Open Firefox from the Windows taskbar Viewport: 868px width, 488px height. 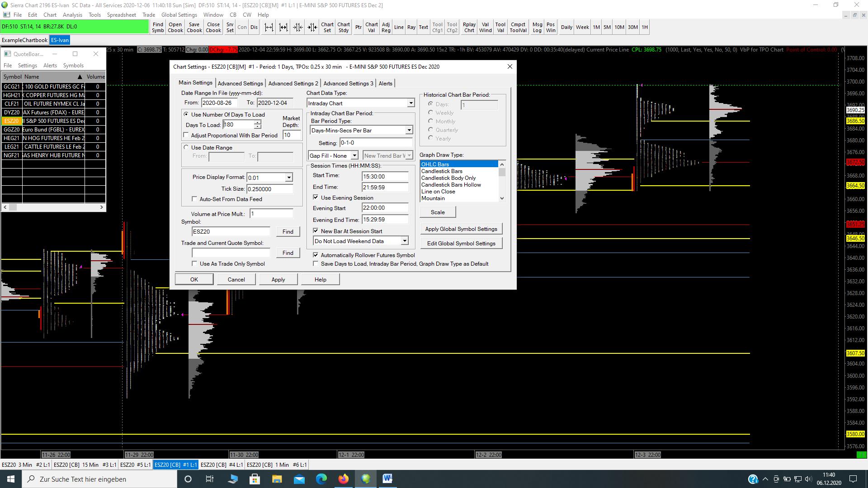coord(344,479)
